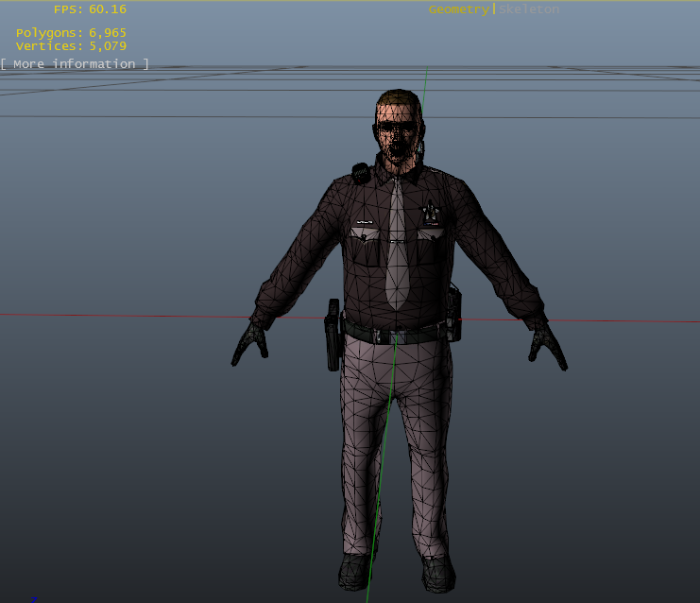Image resolution: width=700 pixels, height=603 pixels.
Task: Click the holster on the model's belt
Action: pyautogui.click(x=333, y=335)
